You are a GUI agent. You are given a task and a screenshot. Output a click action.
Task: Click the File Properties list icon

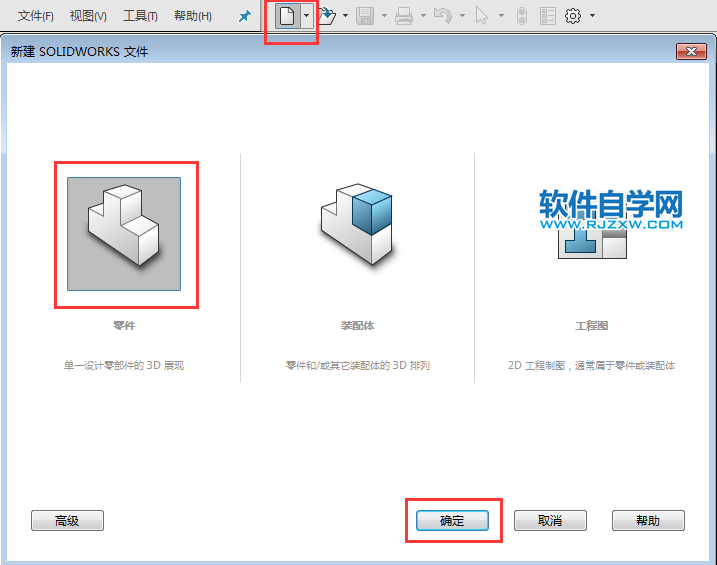tap(547, 16)
